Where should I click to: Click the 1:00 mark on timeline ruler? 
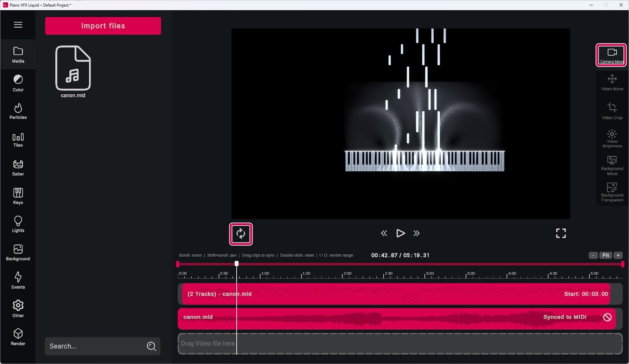coord(265,274)
